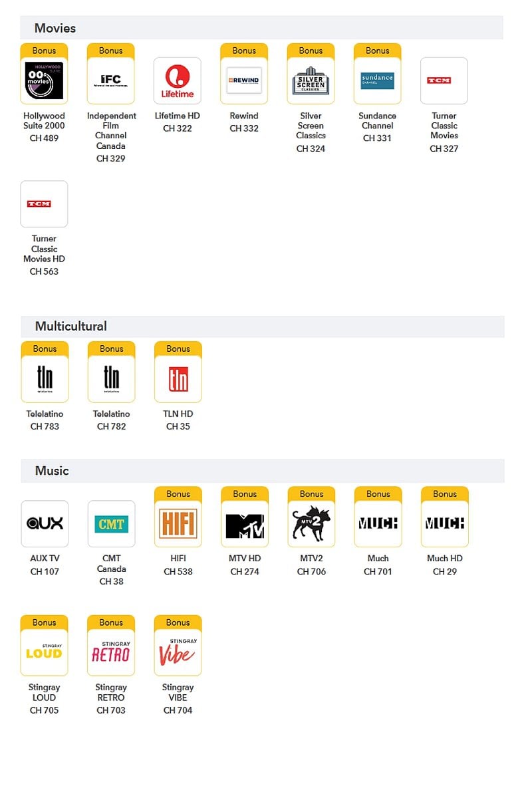The height and width of the screenshot is (798, 532).
Task: Click the "CH 331" Sundance channel number
Action: [377, 138]
